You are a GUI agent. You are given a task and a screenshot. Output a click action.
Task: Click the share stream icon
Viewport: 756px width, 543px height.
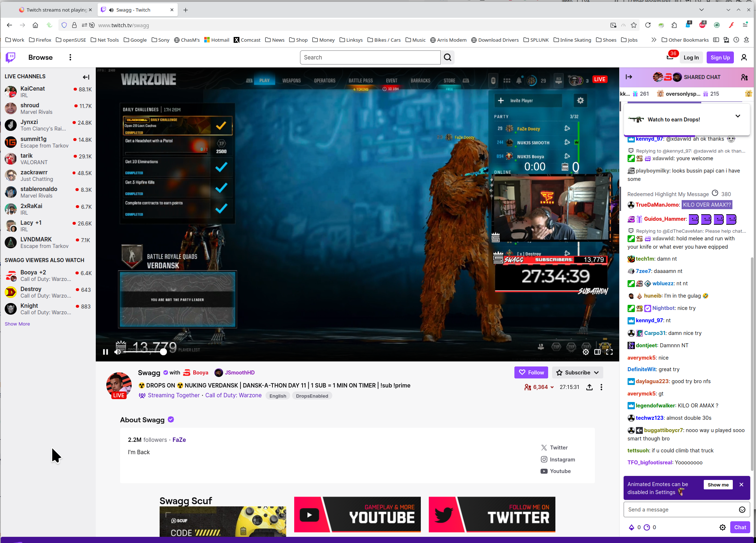[589, 387]
